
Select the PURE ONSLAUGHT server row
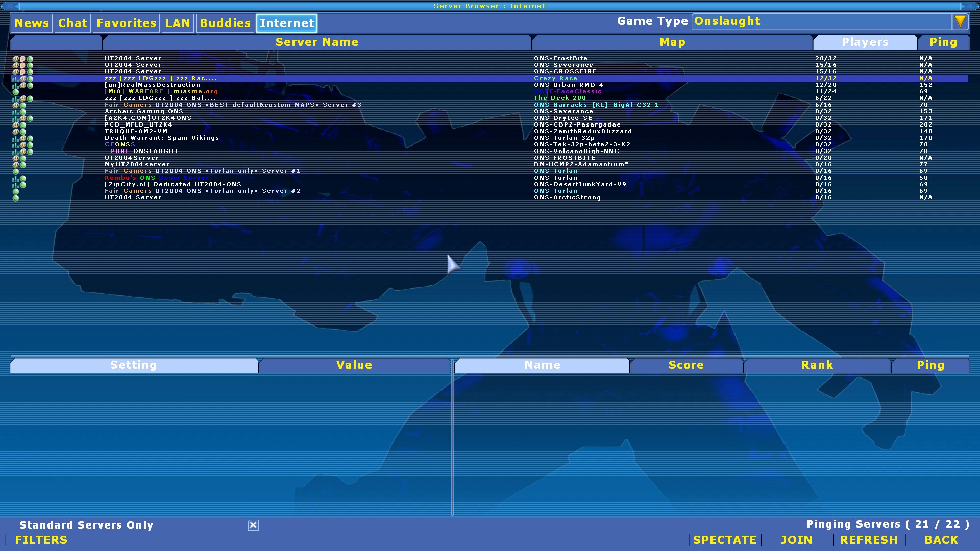tap(490, 152)
